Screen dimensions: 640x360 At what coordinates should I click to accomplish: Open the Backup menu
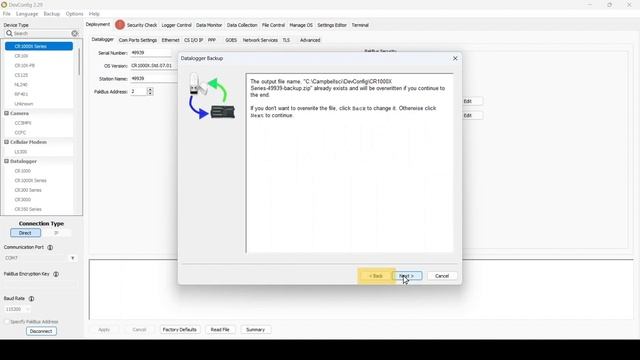52,14
